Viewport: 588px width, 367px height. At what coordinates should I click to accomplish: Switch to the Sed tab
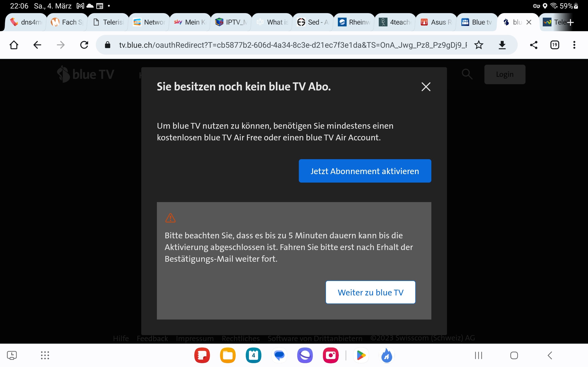pos(312,22)
